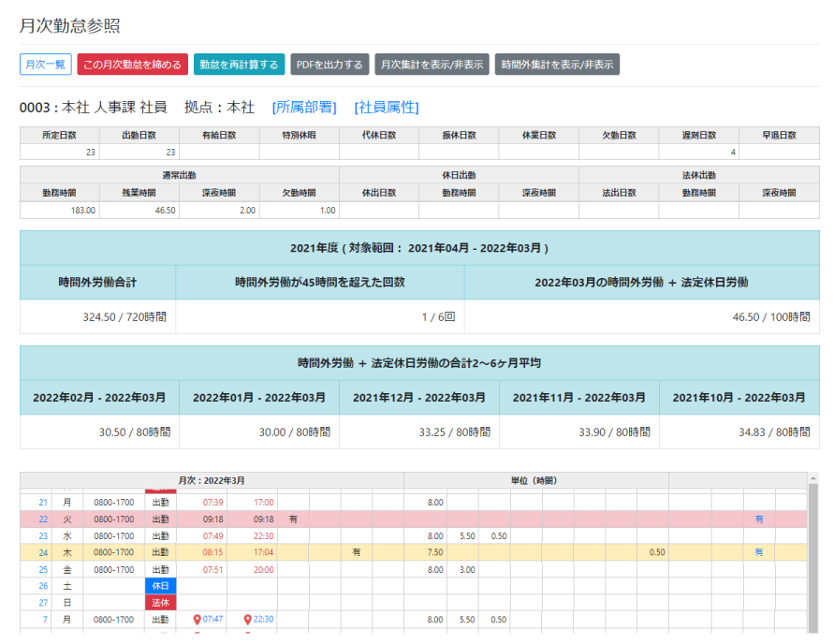Click the 有給日数 column header

[x=219, y=136]
